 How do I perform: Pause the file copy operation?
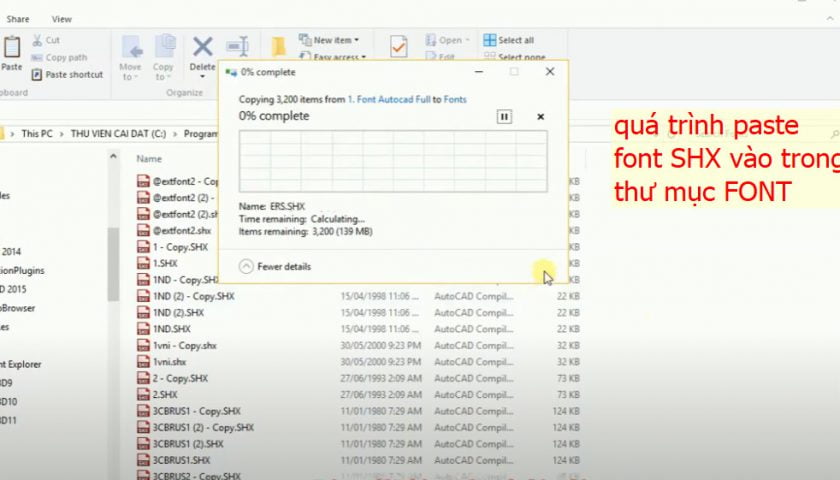(504, 117)
